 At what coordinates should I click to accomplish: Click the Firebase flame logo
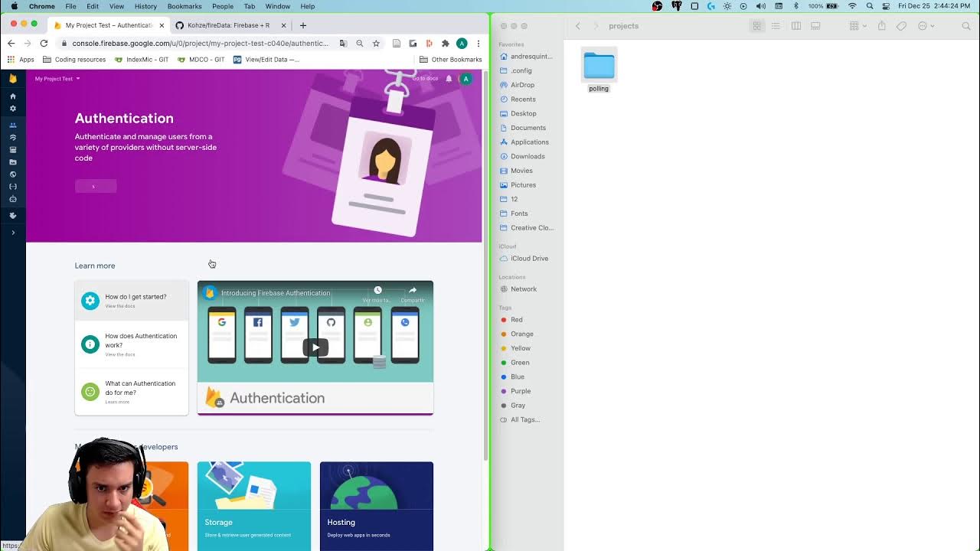coord(12,78)
